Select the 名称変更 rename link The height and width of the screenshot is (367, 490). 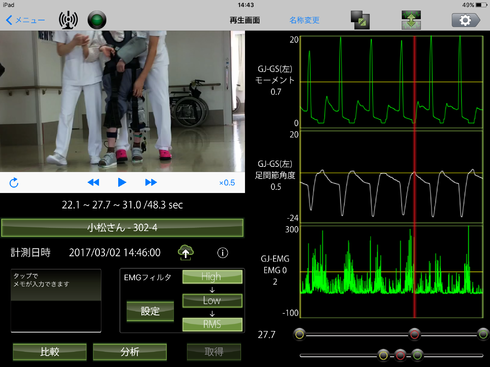click(304, 20)
